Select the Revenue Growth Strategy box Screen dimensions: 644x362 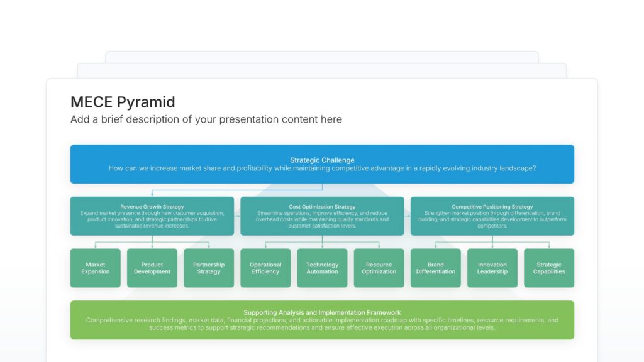point(152,216)
